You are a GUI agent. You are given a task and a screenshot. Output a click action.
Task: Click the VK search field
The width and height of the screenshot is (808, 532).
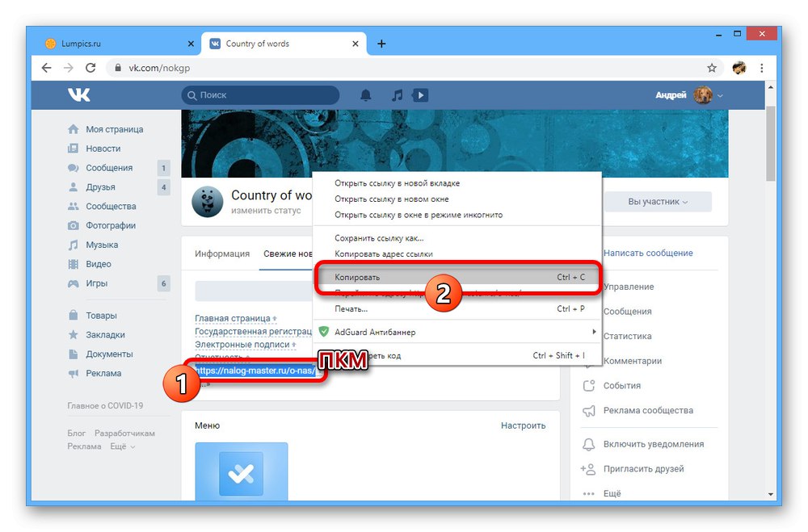[x=260, y=95]
